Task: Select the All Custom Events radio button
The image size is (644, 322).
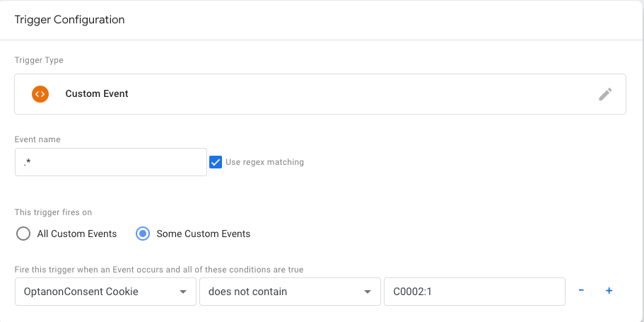Action: click(x=23, y=234)
